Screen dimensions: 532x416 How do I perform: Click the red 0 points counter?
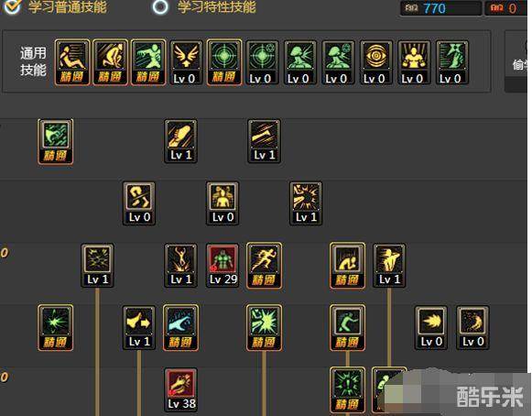[x=505, y=8]
